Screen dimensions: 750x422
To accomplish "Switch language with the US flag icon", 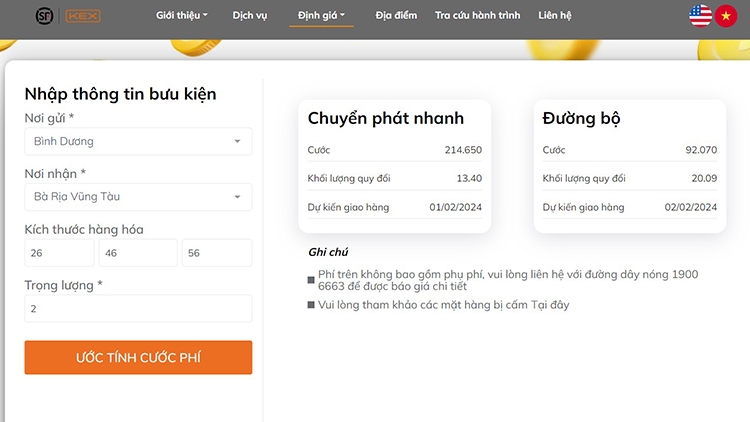I will [700, 16].
